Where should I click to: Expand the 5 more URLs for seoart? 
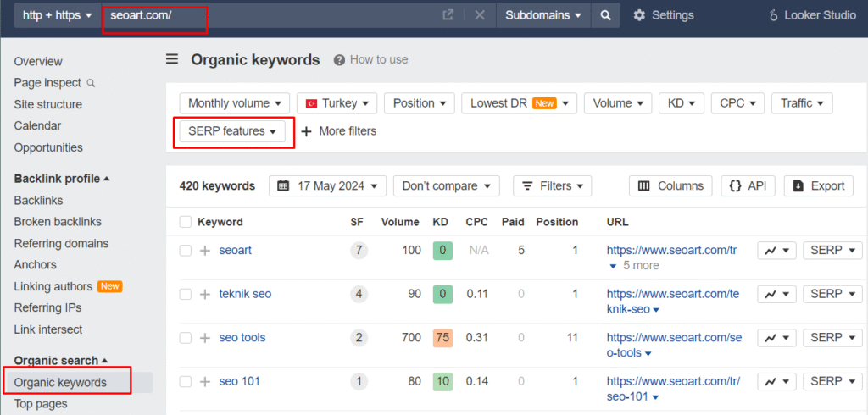634,266
